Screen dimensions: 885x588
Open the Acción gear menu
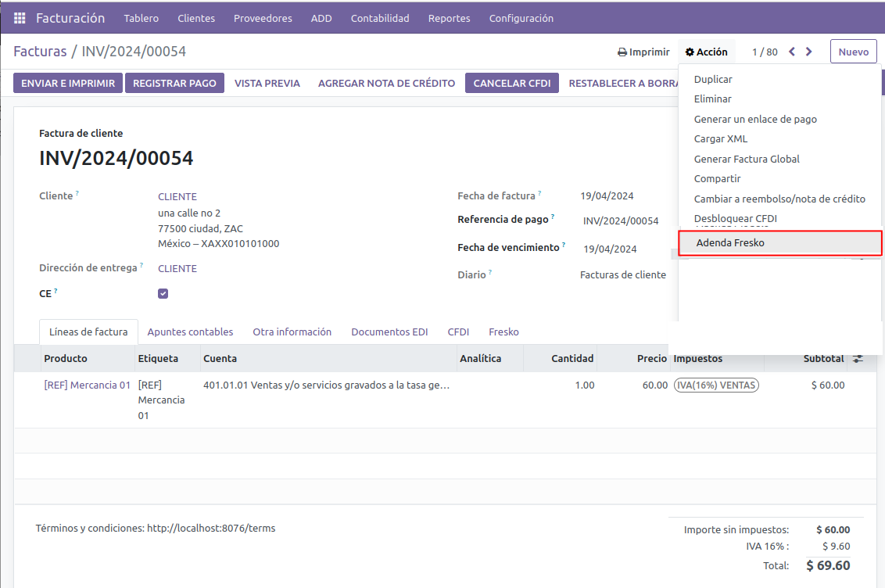706,52
